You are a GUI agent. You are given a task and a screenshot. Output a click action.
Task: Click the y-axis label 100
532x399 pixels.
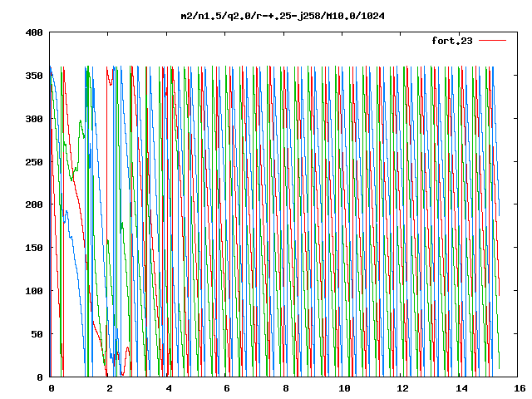click(x=34, y=291)
